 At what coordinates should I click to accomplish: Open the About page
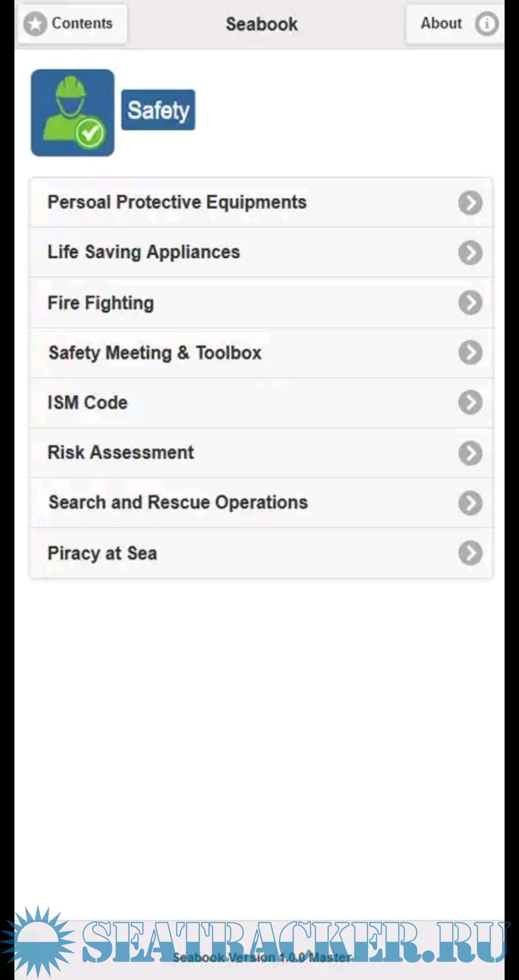(x=442, y=24)
